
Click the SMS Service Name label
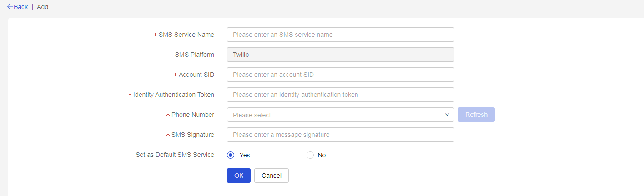186,35
